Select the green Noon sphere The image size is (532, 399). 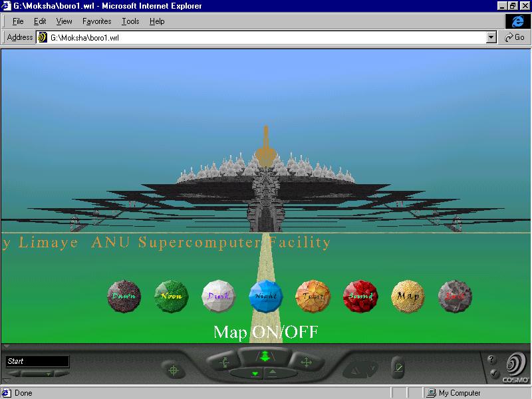172,296
